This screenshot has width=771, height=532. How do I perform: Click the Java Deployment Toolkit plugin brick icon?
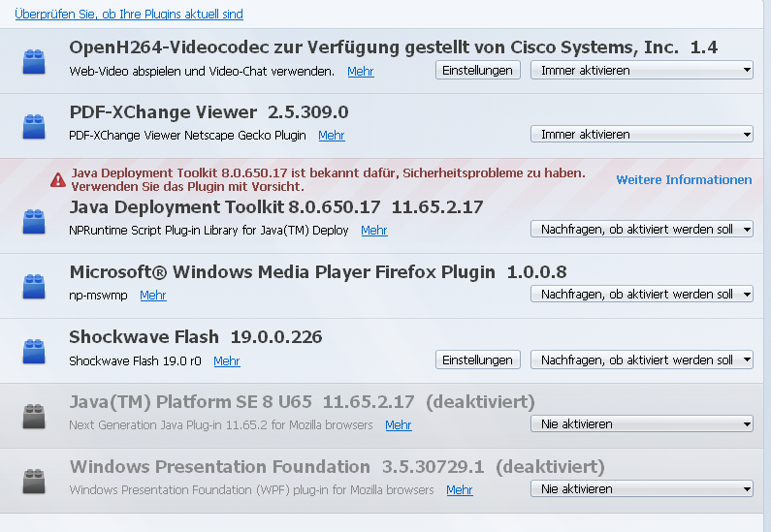point(34,221)
